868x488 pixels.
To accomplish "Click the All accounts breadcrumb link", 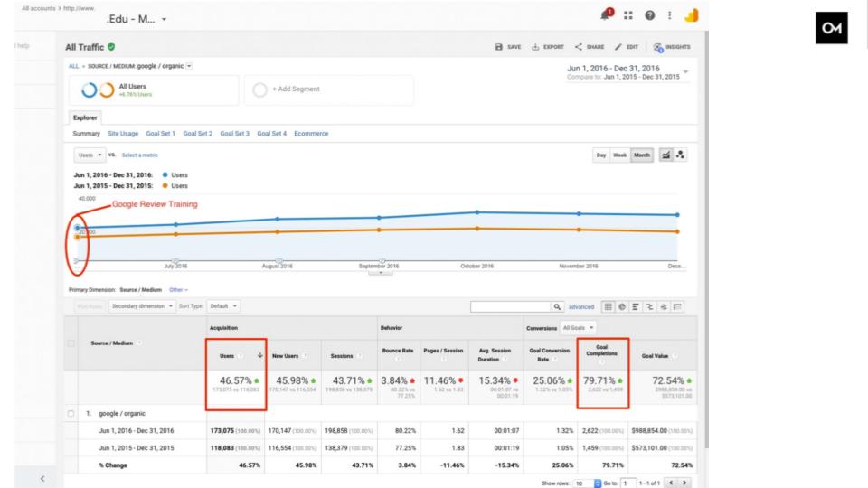I will click(39, 8).
